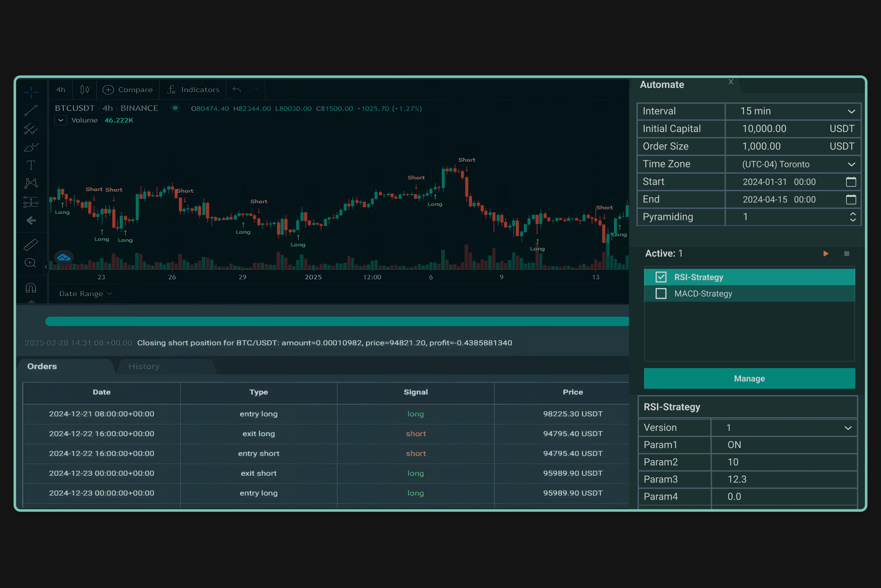Click the Pyramiding value stepper arrows
The height and width of the screenshot is (588, 881).
853,217
